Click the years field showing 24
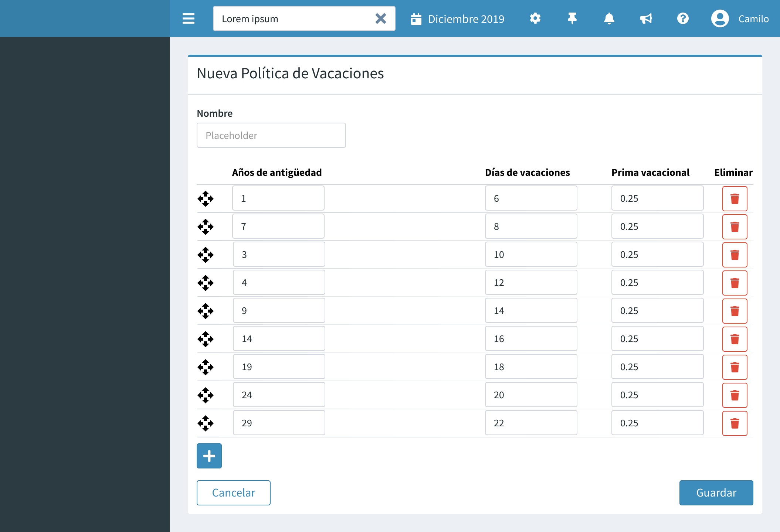Image resolution: width=780 pixels, height=532 pixels. 279,395
